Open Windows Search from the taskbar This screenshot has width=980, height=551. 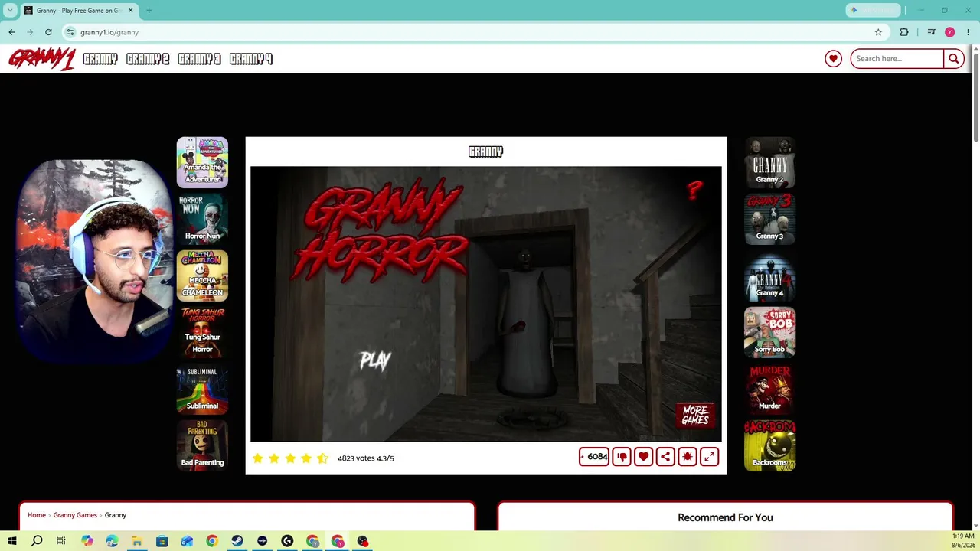pyautogui.click(x=37, y=541)
